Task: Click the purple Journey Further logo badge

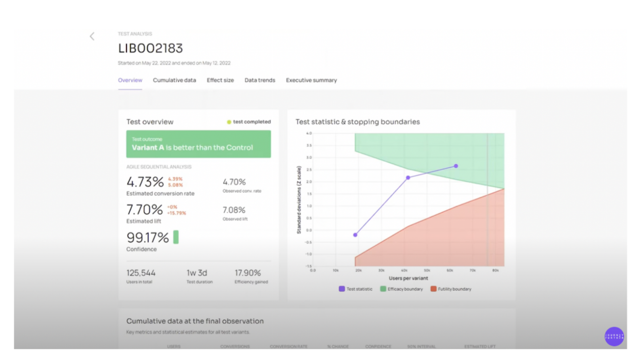Action: click(614, 336)
